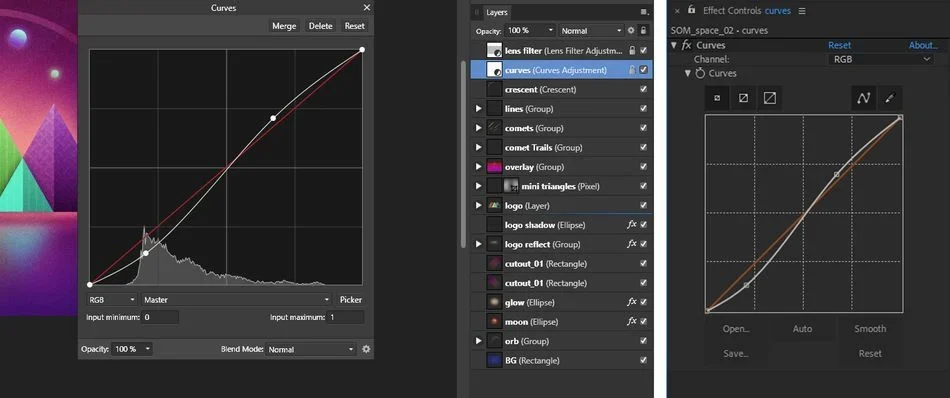Collapse the fx Curves effect twirl arrow
The image size is (950, 398).
tap(674, 45)
